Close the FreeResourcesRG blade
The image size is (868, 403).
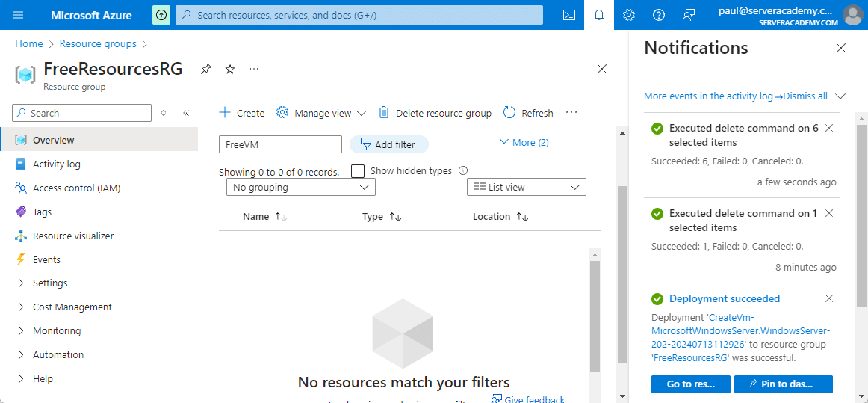602,69
